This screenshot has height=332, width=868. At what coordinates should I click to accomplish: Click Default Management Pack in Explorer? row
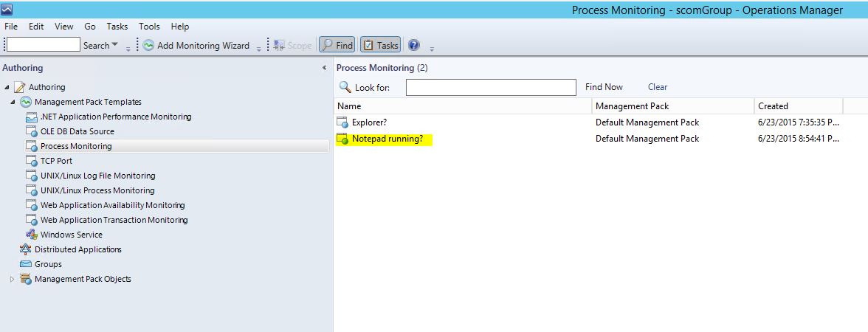647,122
